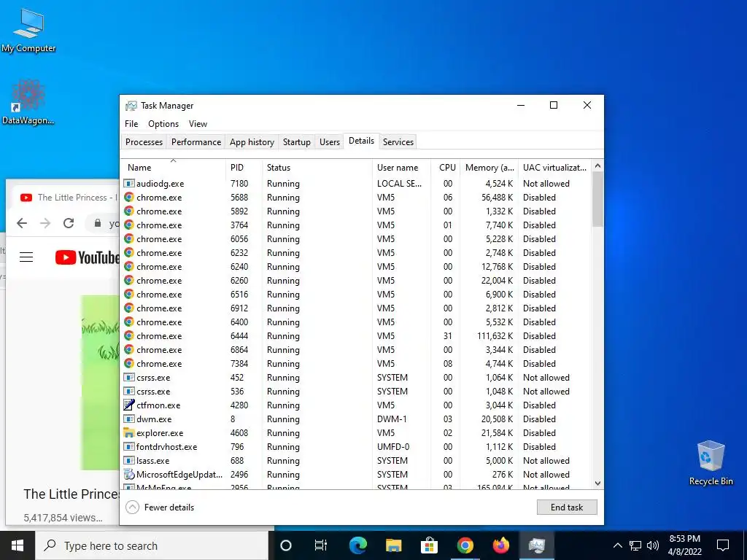
Task: Click the ctfmon.exe pencil icon
Action: 128,405
